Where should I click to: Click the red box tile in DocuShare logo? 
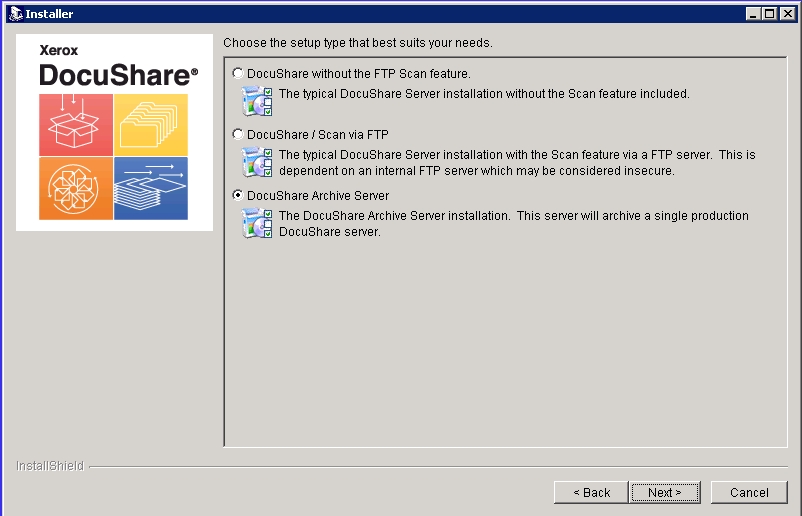click(76, 125)
